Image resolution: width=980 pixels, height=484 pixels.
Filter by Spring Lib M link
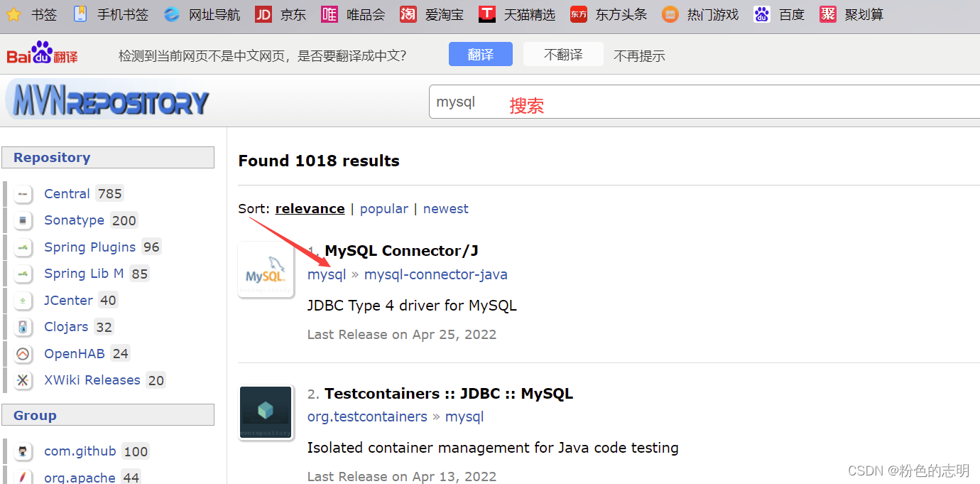click(84, 274)
